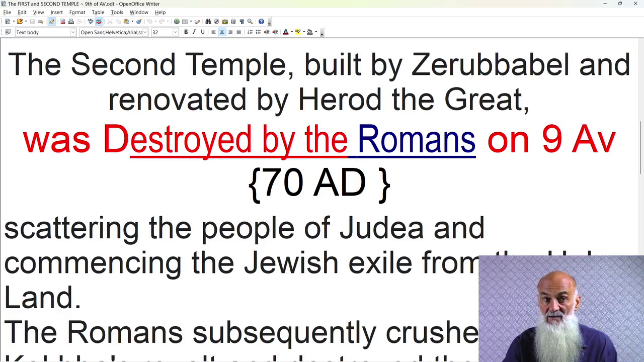Open the Gallery picture icon
Viewport: 644px width, 362px height.
point(225,22)
